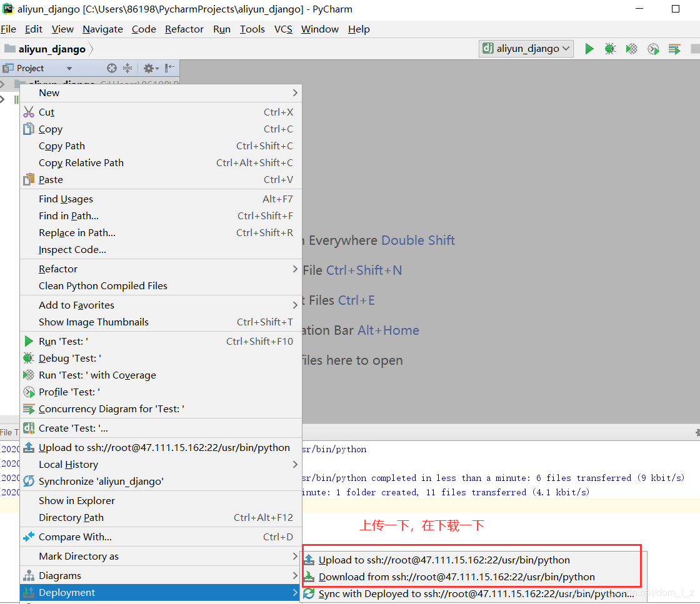
Task: Choose Directory Path entry
Action: click(161, 517)
